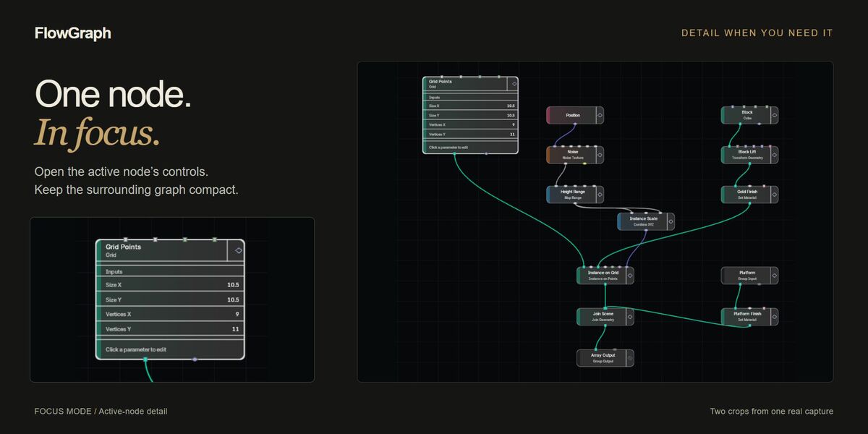Click the Size X row in the full-graph Grid Points node
This screenshot has height=434, width=868.
[x=470, y=106]
